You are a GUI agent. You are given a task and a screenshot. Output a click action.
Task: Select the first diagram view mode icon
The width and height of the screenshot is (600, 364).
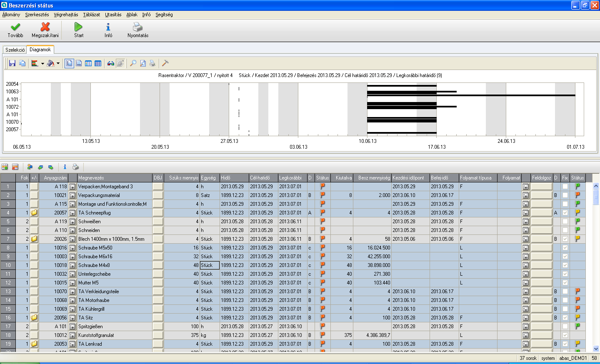click(69, 63)
